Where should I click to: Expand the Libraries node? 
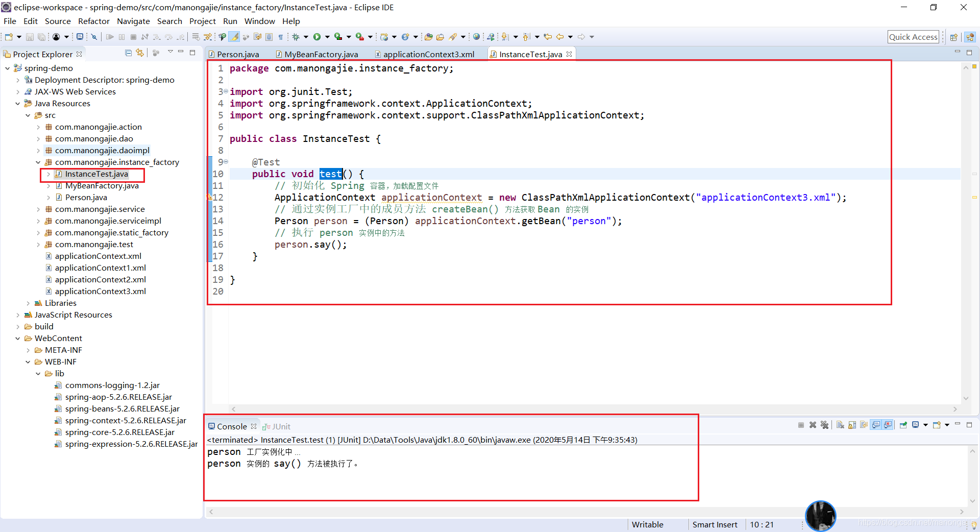[x=28, y=303]
